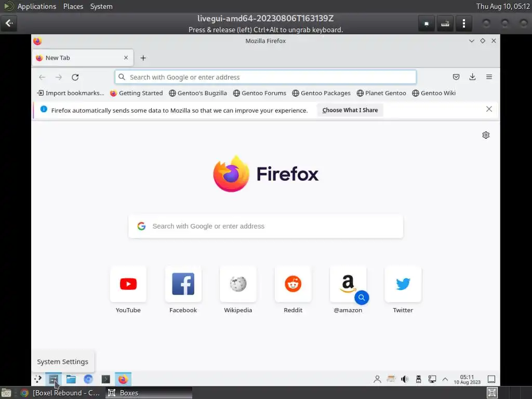Open Boxes three-dot options menu
The image size is (532, 399).
pos(464,23)
